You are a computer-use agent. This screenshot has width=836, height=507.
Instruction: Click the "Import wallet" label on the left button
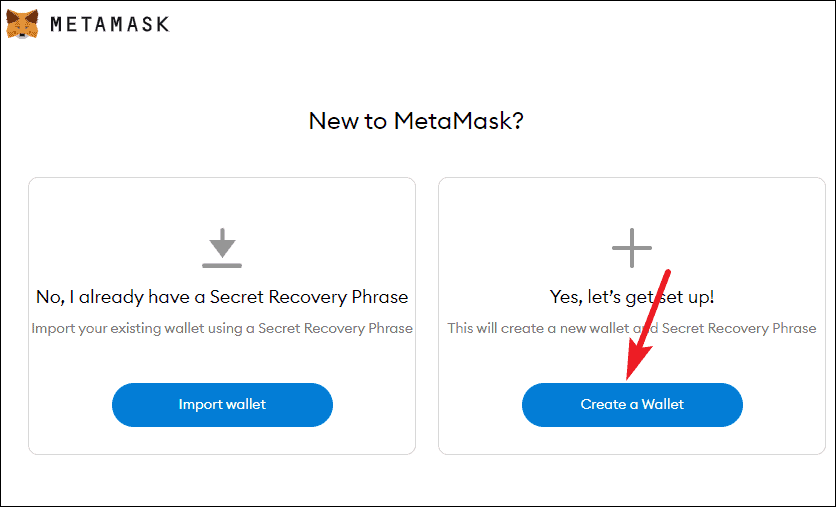[x=222, y=405]
